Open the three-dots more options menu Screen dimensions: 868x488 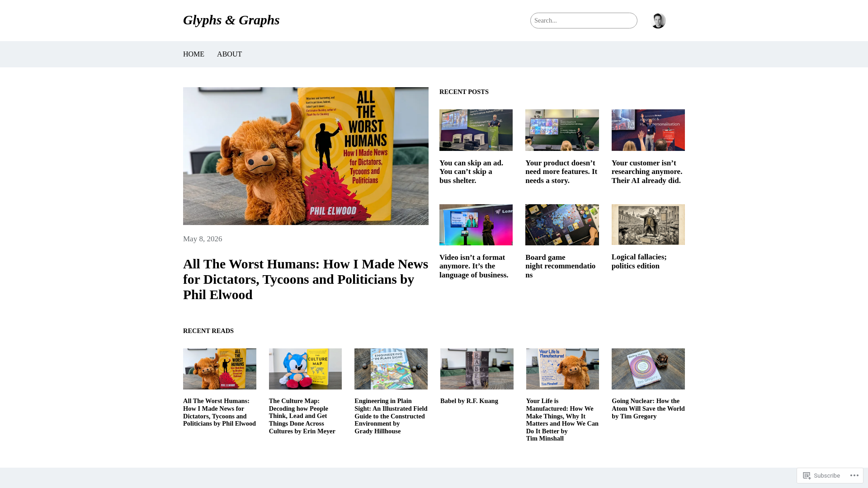click(854, 475)
